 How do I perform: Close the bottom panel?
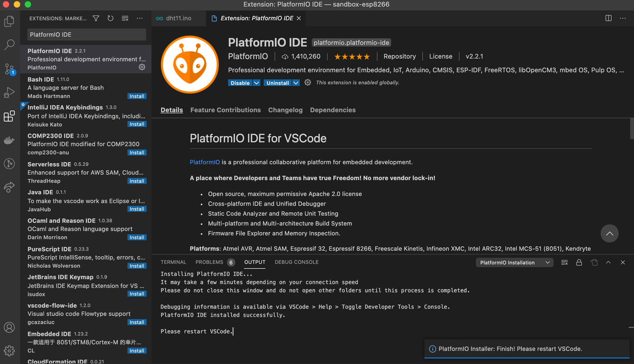623,263
